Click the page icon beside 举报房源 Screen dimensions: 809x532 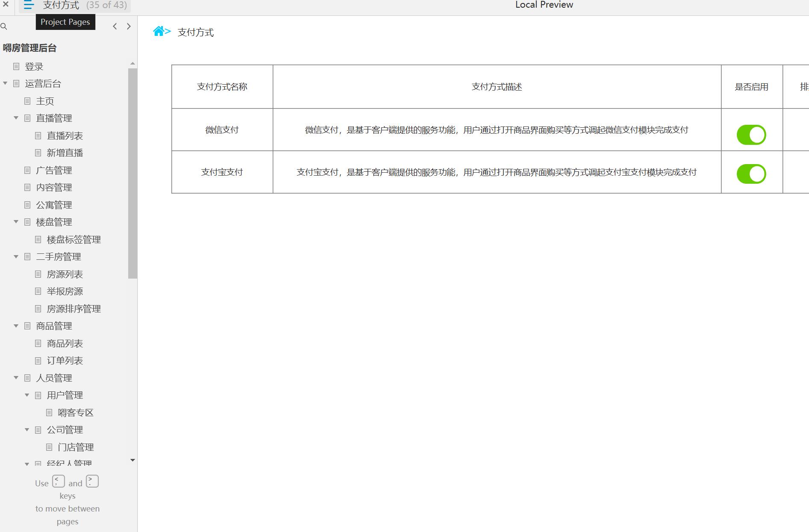pos(38,291)
